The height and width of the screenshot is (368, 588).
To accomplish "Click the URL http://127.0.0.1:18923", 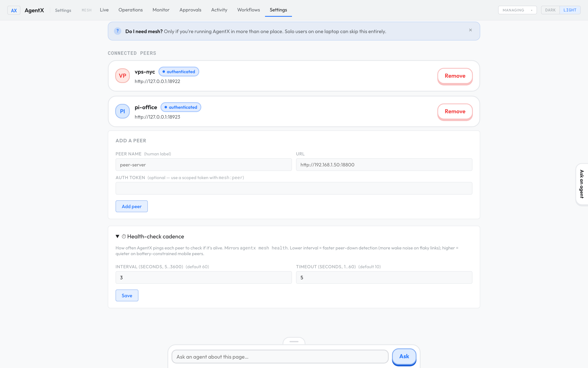I will click(157, 117).
